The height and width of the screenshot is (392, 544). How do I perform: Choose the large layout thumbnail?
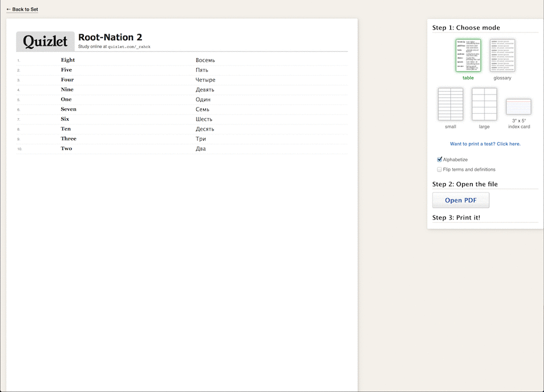483,104
